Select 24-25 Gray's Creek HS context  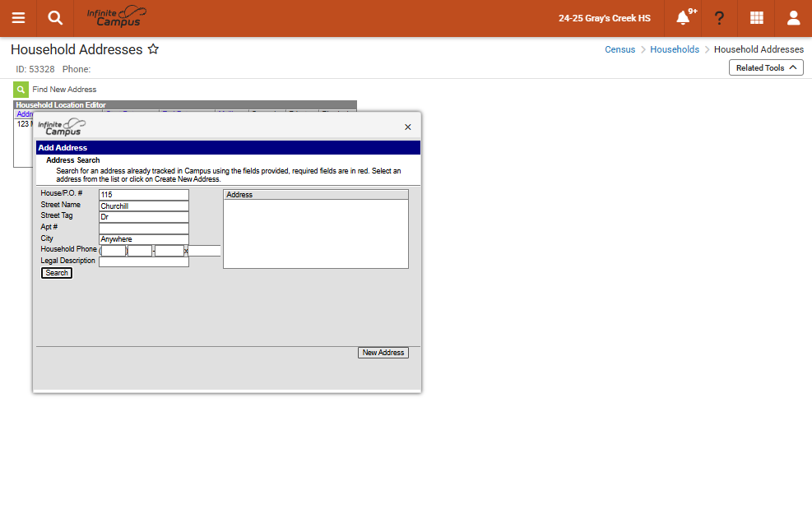(x=605, y=18)
